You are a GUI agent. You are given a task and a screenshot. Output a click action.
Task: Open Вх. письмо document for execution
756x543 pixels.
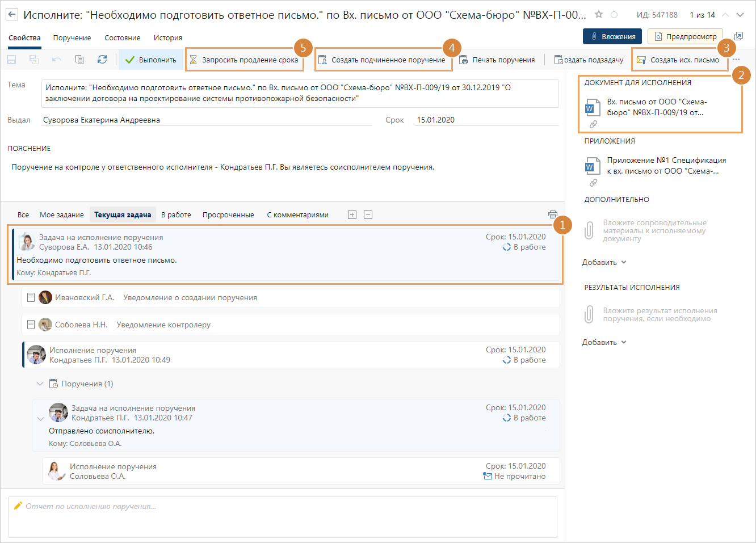(656, 107)
